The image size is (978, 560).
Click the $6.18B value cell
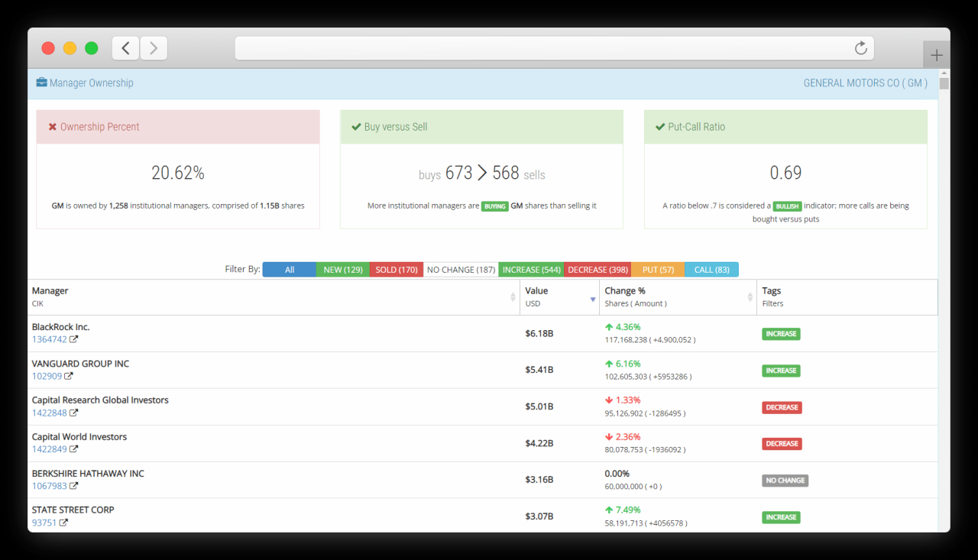tap(539, 333)
